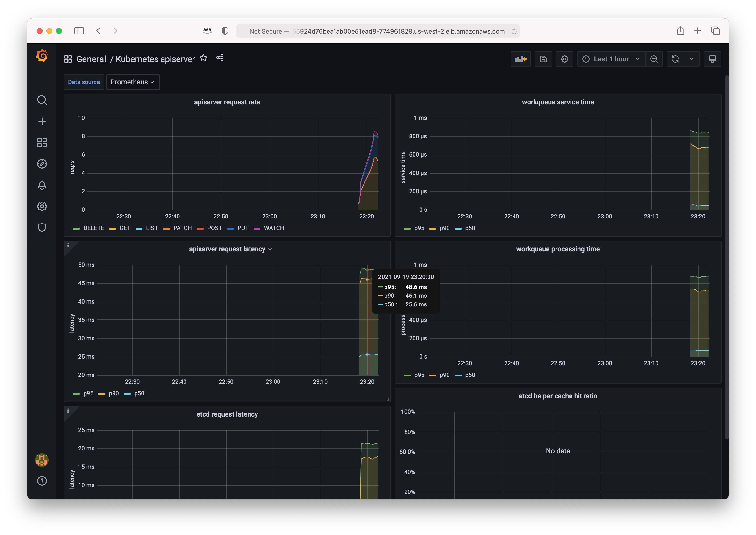Open the Prometheus data source dropdown

(x=133, y=82)
